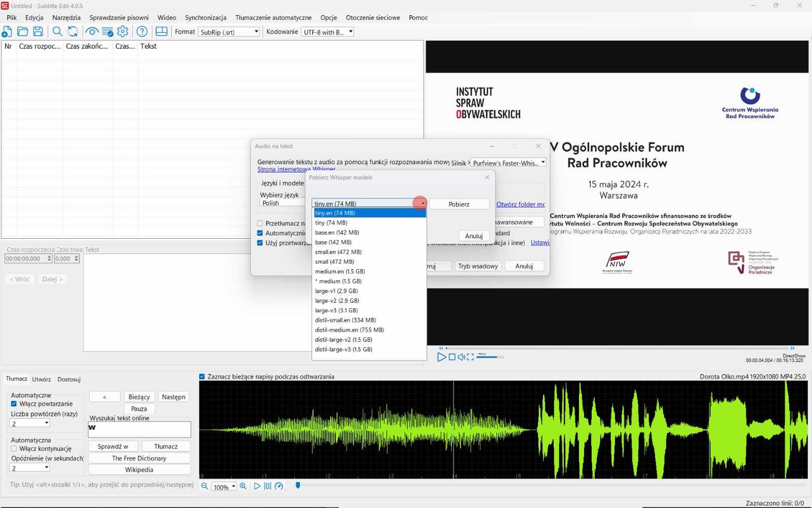The width and height of the screenshot is (812, 508).
Task: Open the Otwórz folder models link
Action: (520, 204)
